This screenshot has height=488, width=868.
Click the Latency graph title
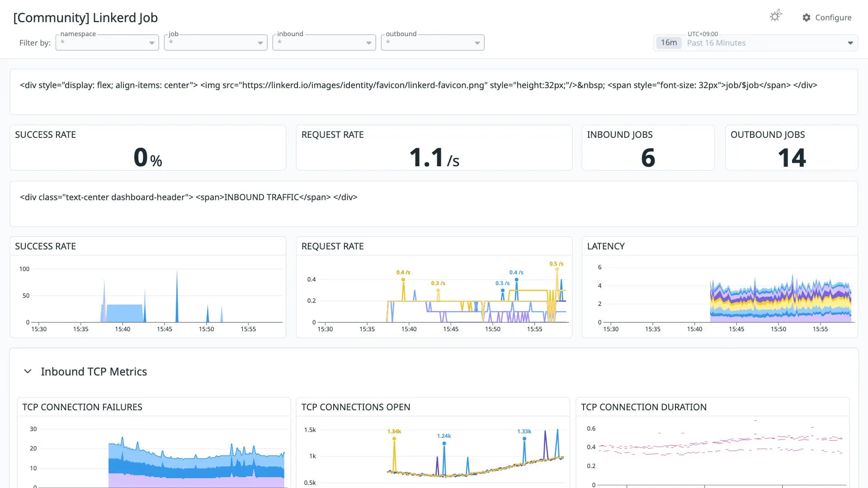(x=606, y=246)
